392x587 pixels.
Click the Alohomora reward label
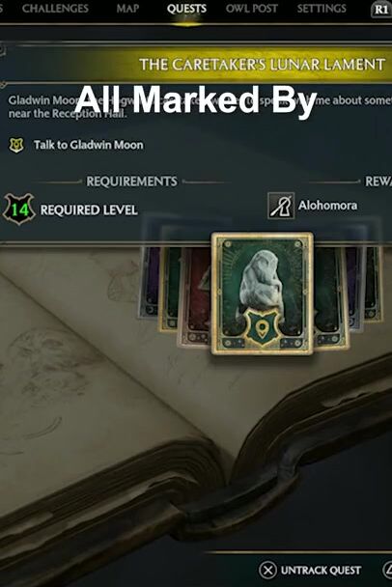click(327, 206)
